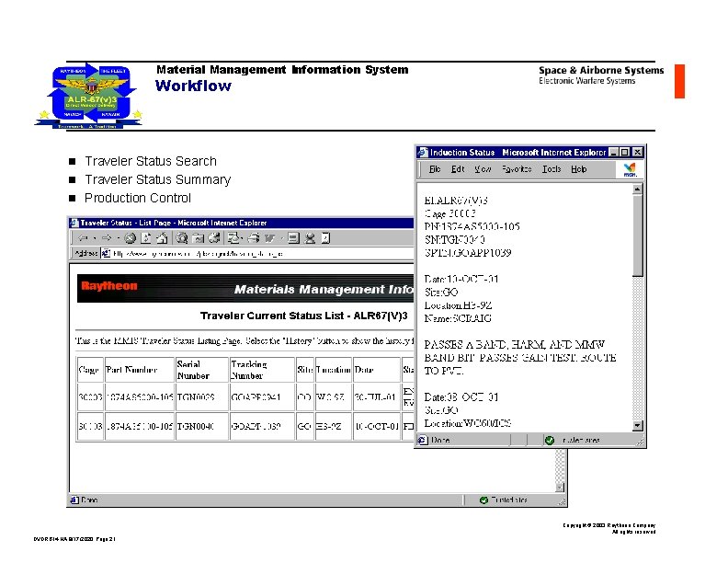Open the Search pane from the toolbar
728x563 pixels.
182,238
